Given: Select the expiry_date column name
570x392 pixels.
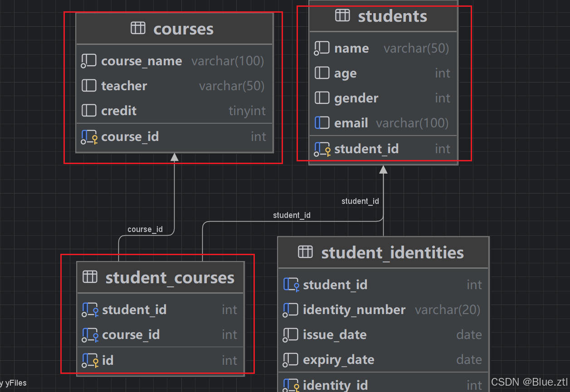Looking at the screenshot, I should point(339,360).
